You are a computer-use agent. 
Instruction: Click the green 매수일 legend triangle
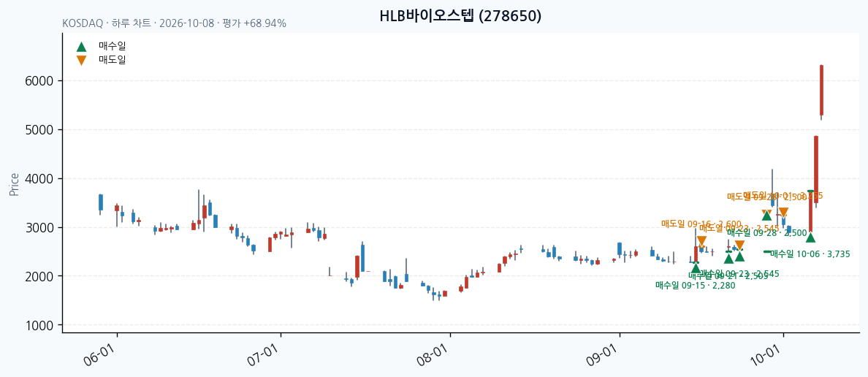(x=81, y=47)
